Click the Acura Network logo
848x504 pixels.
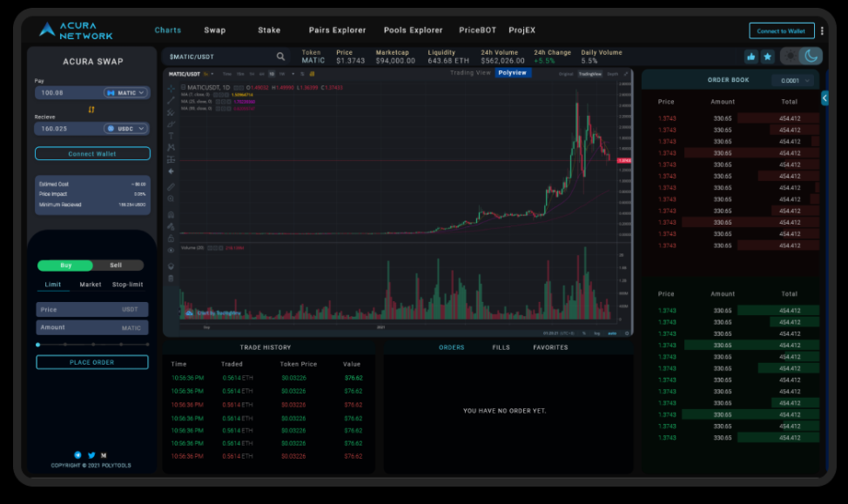75,30
